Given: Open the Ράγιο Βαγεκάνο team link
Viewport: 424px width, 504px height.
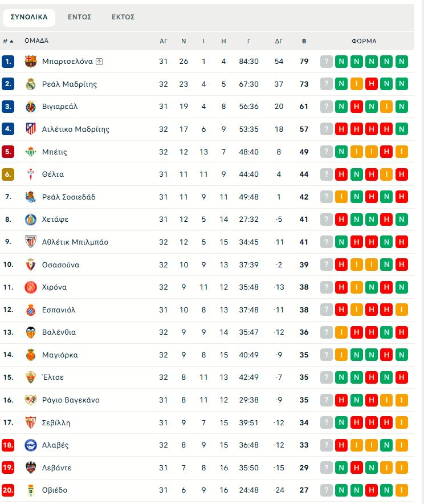Looking at the screenshot, I should [x=71, y=400].
